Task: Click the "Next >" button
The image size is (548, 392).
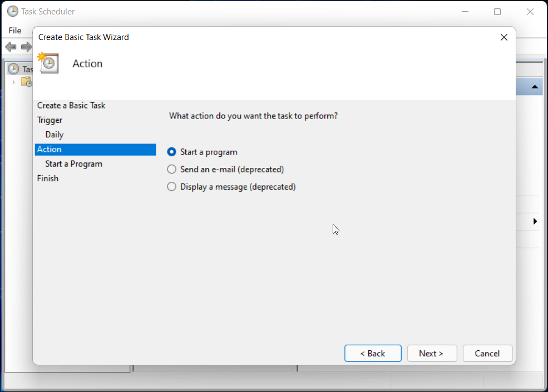Action: (x=432, y=353)
